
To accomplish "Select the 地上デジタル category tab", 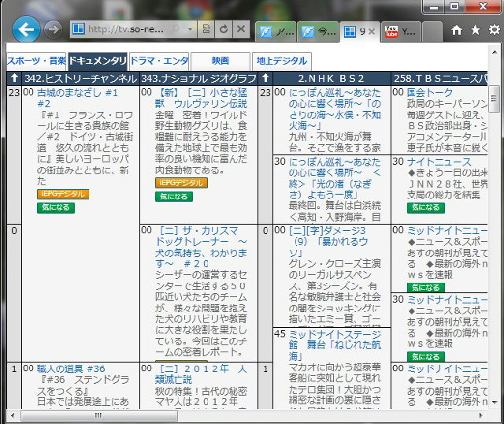I will (x=282, y=61).
